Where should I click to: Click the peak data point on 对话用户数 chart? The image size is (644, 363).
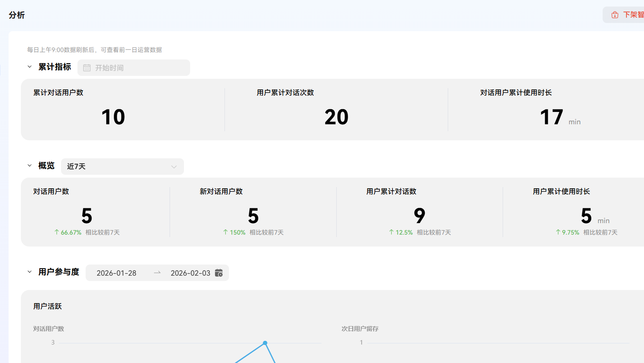[265, 343]
